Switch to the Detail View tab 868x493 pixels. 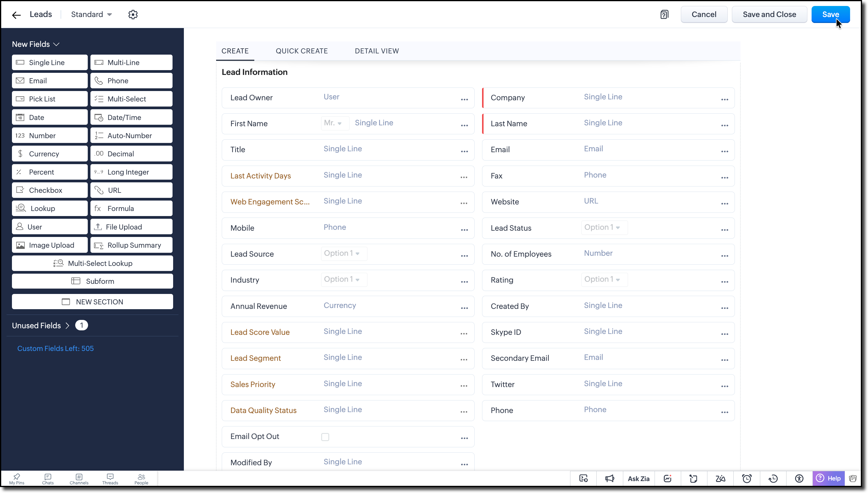(x=377, y=51)
